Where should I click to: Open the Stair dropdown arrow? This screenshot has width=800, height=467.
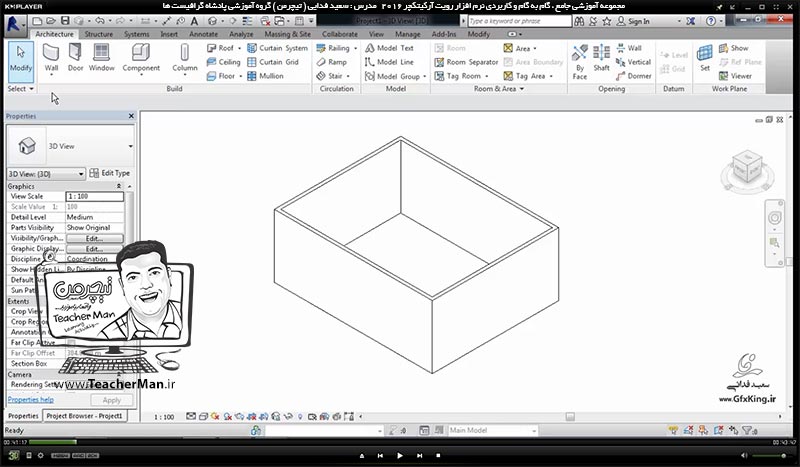point(348,76)
